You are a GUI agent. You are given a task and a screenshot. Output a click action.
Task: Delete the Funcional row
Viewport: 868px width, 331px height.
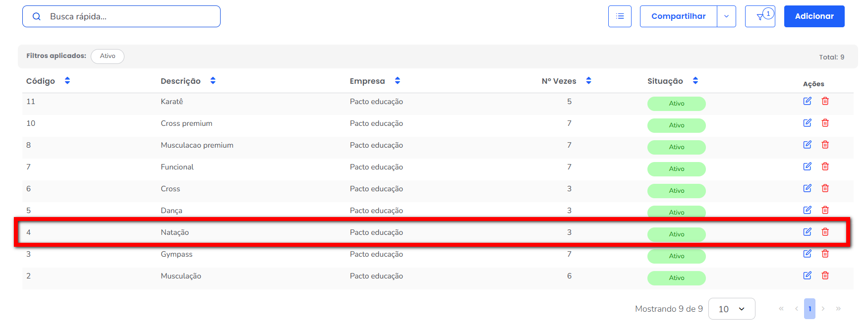pos(825,166)
